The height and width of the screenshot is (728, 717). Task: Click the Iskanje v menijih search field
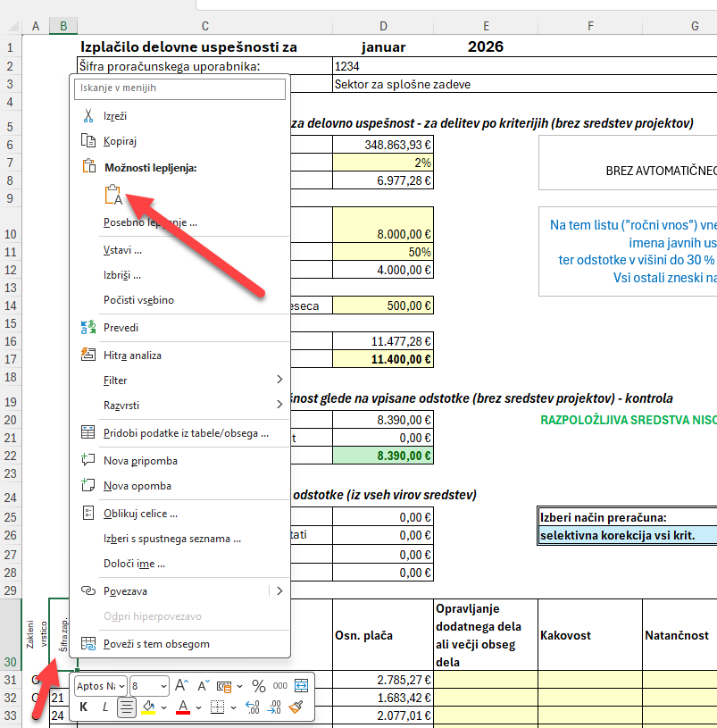(x=181, y=88)
